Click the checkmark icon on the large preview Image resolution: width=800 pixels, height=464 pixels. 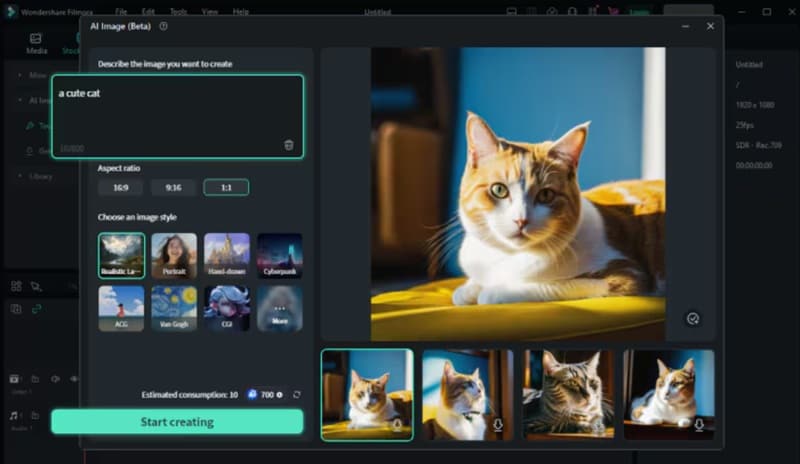click(693, 319)
